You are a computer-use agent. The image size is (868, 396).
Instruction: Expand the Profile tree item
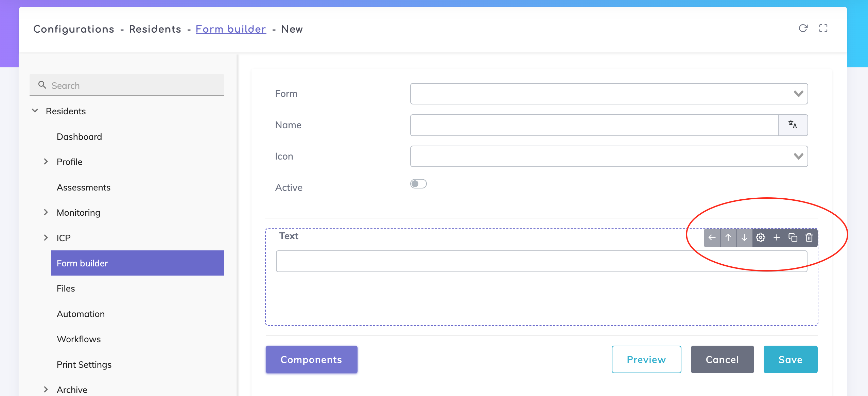[x=46, y=162]
